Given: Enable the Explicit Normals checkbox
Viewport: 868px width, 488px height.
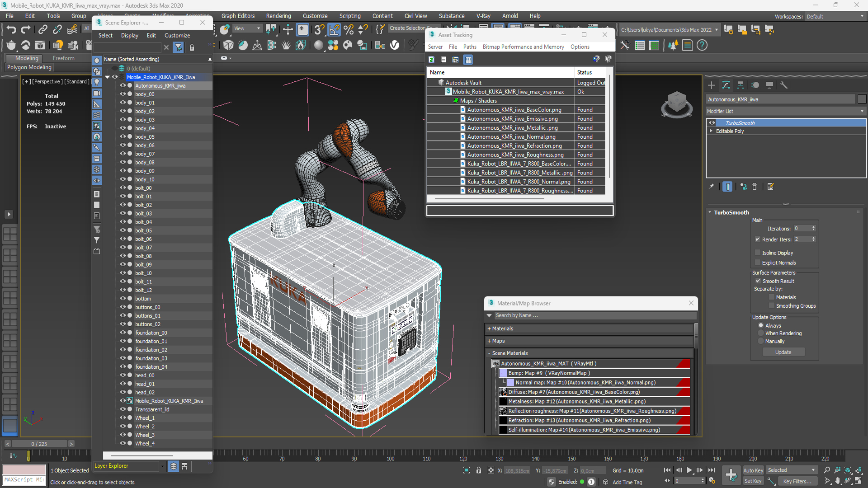Looking at the screenshot, I should pos(758,263).
